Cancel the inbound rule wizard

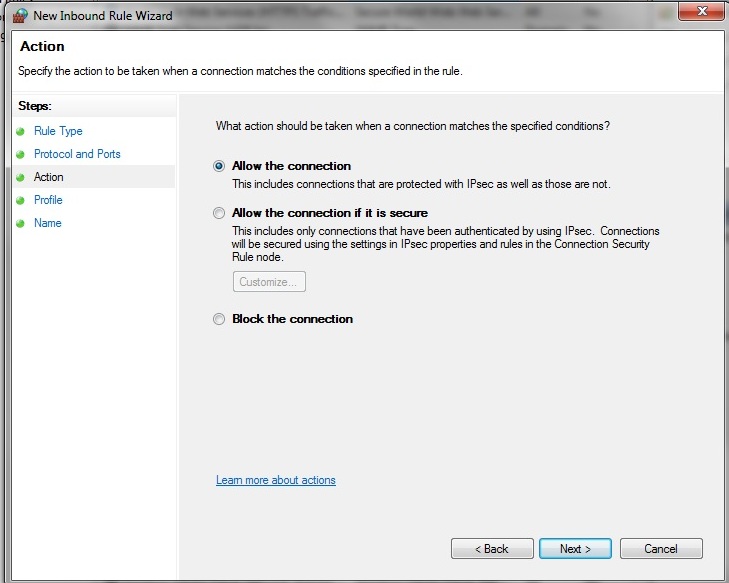(x=661, y=549)
